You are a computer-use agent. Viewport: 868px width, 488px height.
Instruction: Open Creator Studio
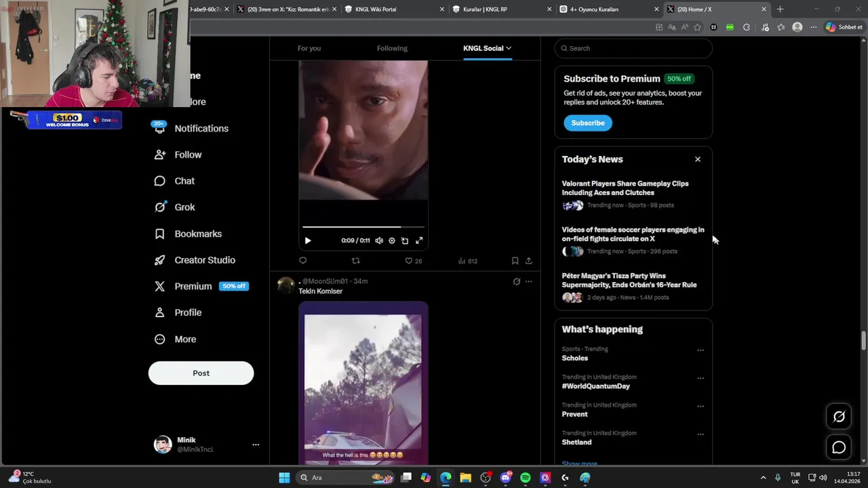195,260
